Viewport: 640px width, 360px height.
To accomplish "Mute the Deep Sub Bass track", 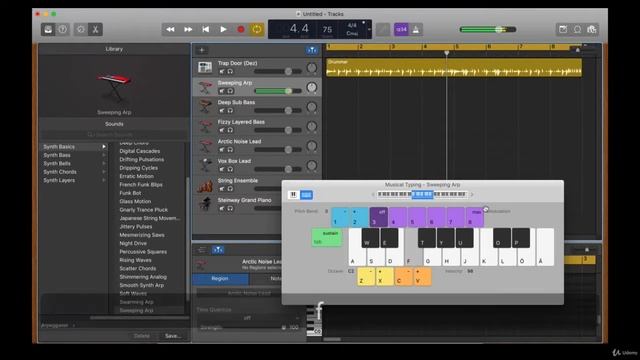I will click(222, 111).
